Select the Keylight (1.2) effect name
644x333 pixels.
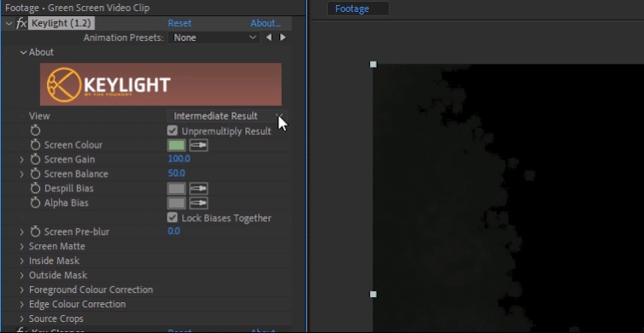pyautogui.click(x=61, y=23)
